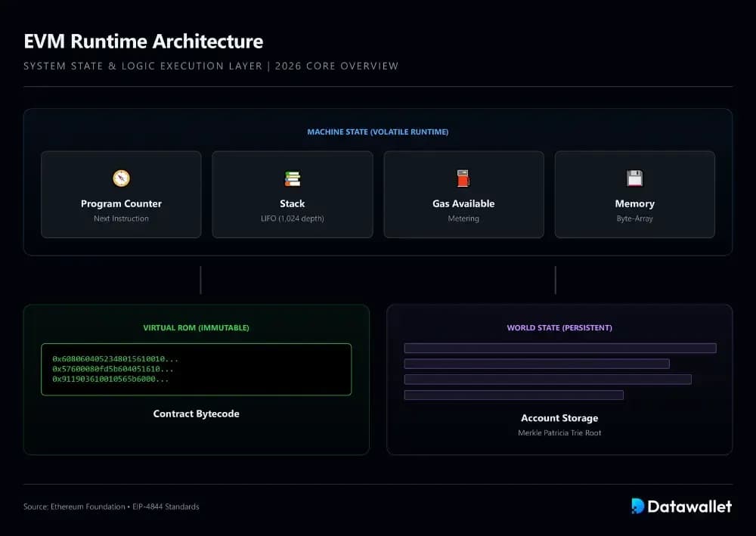Select the stacked books Stack icon

(x=292, y=179)
